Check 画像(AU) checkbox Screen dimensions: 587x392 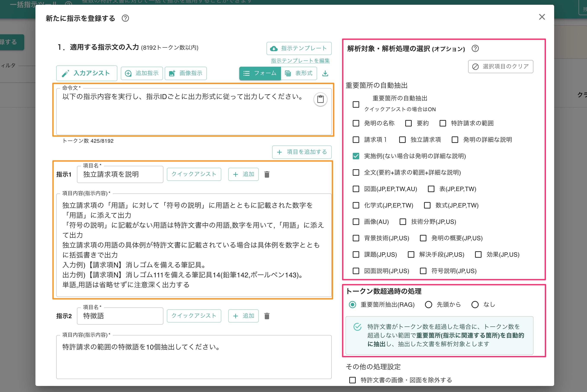[x=356, y=222]
